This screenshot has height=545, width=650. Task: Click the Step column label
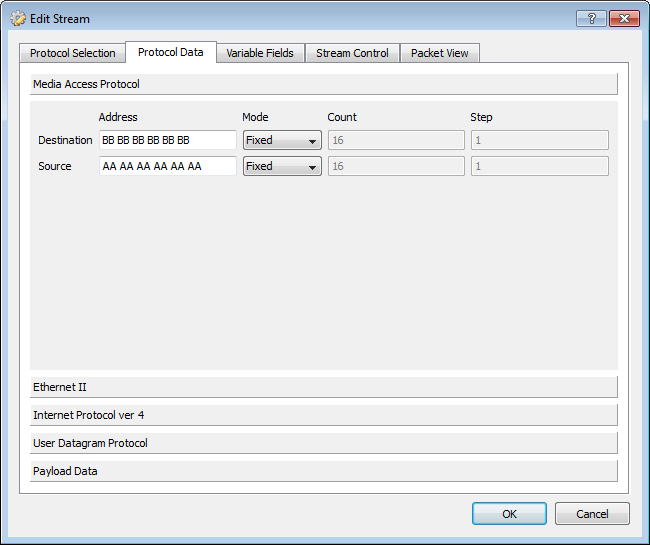coord(481,117)
